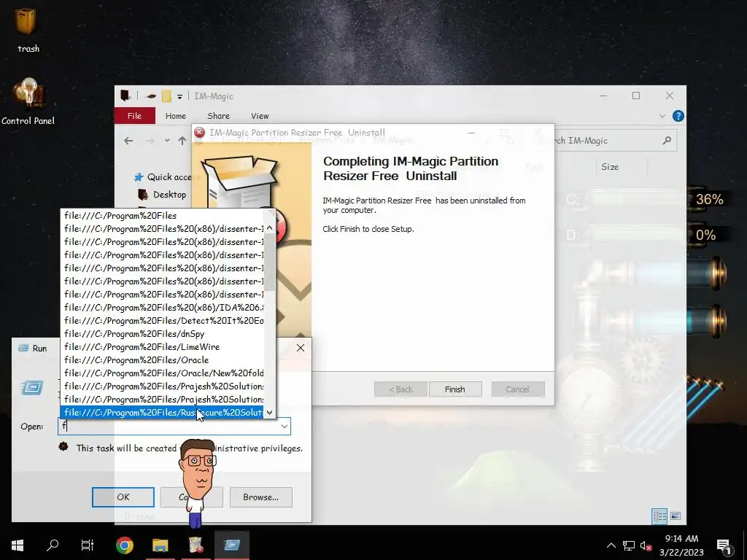The width and height of the screenshot is (747, 560).
Task: Open recent locations dropdown in Explorer
Action: coord(167,141)
